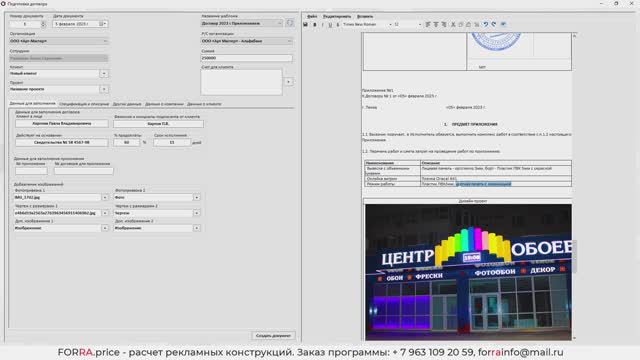
Task: Click the Paste icon in editor toolbar
Action: pyautogui.click(x=469, y=24)
